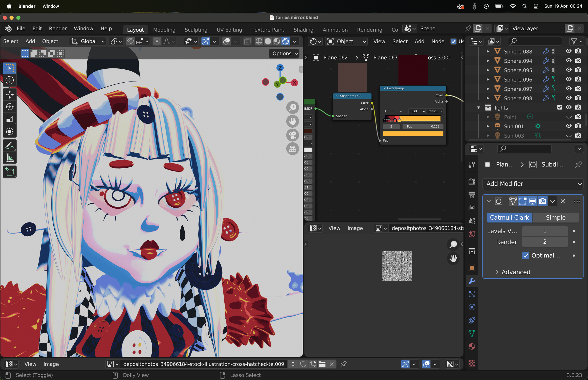Switch to the Shading workspace tab
588x380 pixels.
pyautogui.click(x=303, y=30)
